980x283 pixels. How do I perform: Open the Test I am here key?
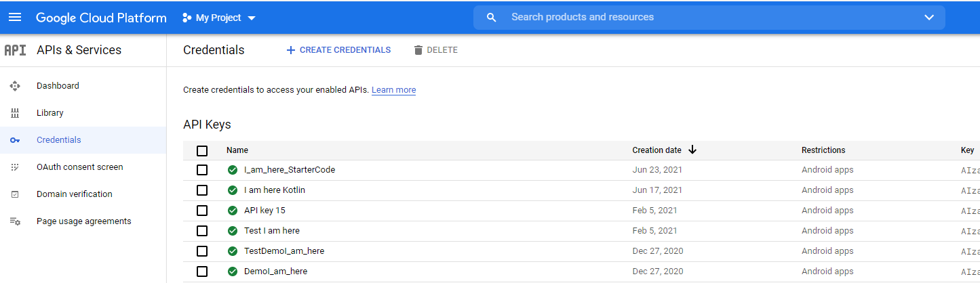pyautogui.click(x=272, y=231)
